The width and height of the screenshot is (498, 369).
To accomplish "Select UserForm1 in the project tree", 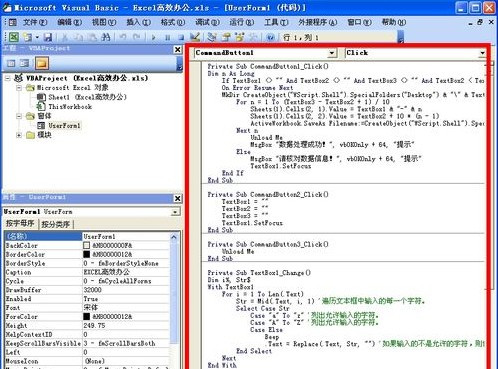I will 64,126.
